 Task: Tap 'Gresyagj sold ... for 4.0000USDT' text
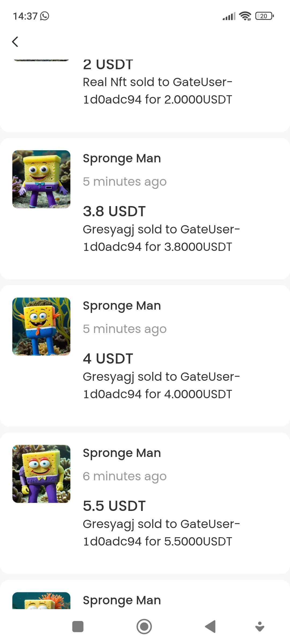tap(161, 385)
